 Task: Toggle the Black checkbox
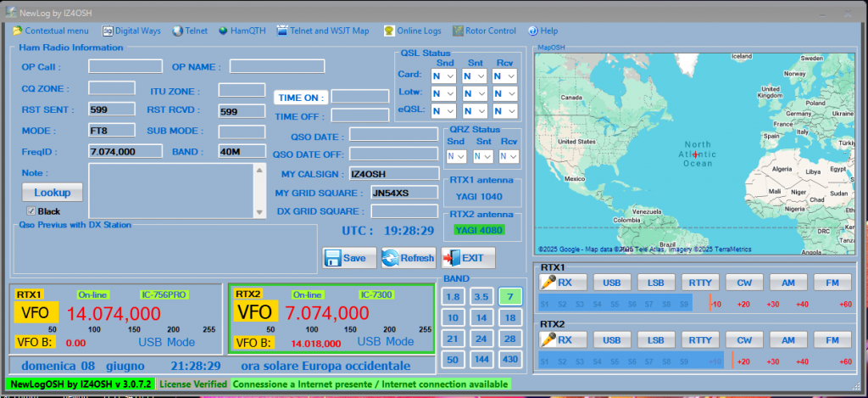click(31, 210)
